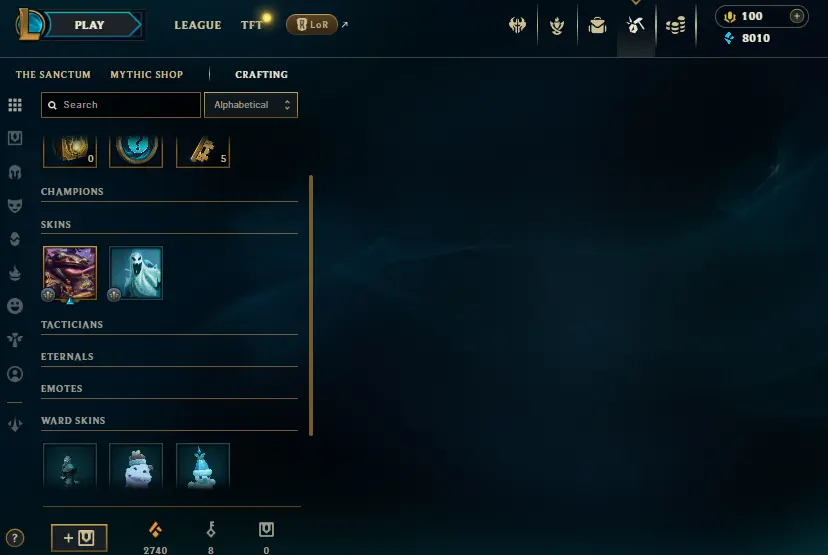This screenshot has height=555, width=828.
Task: Expand the Tacticians section header
Action: click(x=169, y=325)
